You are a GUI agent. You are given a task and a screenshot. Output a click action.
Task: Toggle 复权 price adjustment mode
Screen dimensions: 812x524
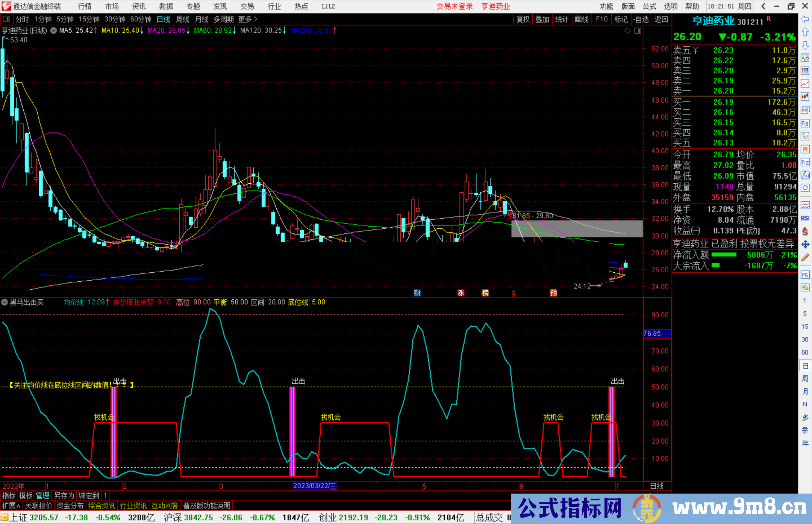click(523, 19)
